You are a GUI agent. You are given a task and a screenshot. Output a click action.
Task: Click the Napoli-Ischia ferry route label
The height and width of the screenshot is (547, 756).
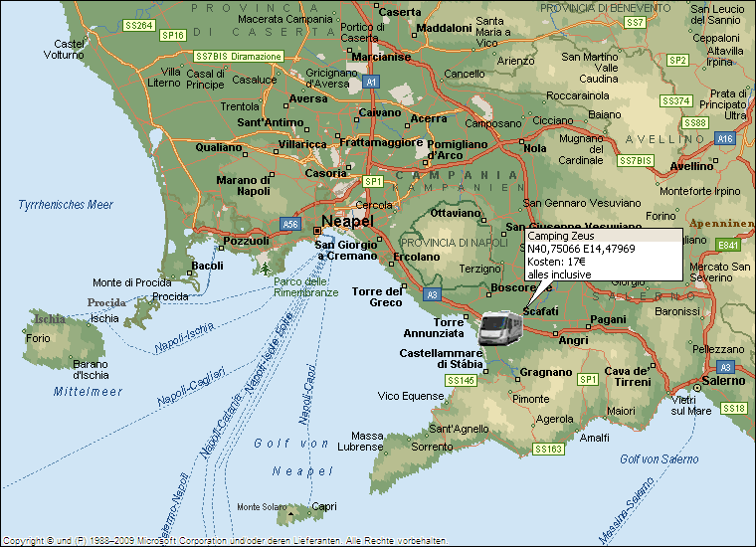pos(186,337)
